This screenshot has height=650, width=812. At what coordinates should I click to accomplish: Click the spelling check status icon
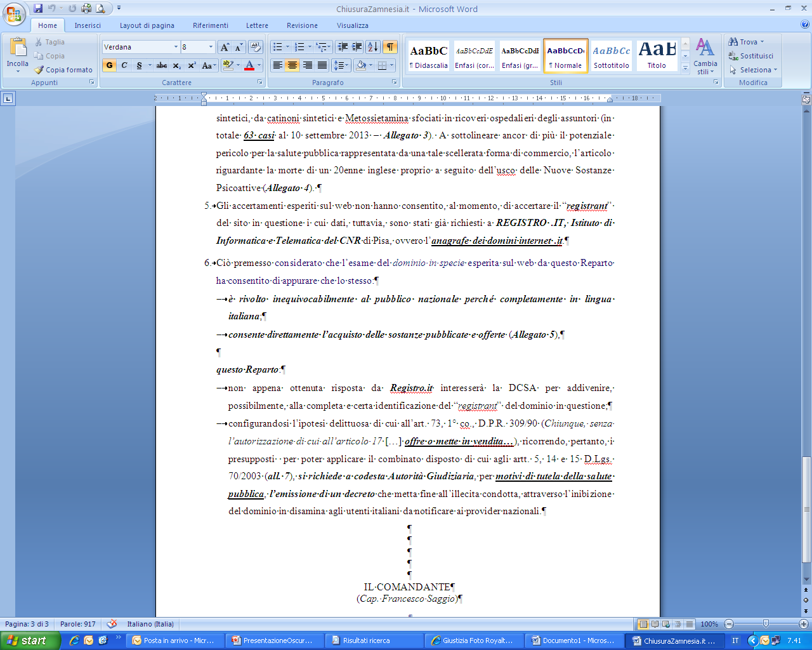click(112, 624)
